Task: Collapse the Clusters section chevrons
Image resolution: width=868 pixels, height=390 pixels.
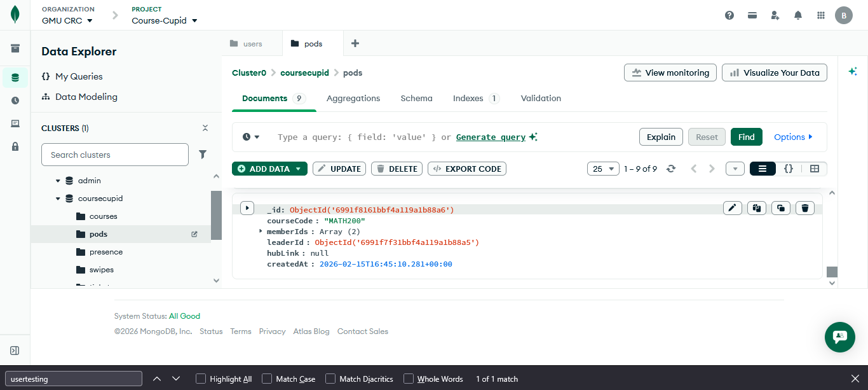Action: pyautogui.click(x=205, y=128)
